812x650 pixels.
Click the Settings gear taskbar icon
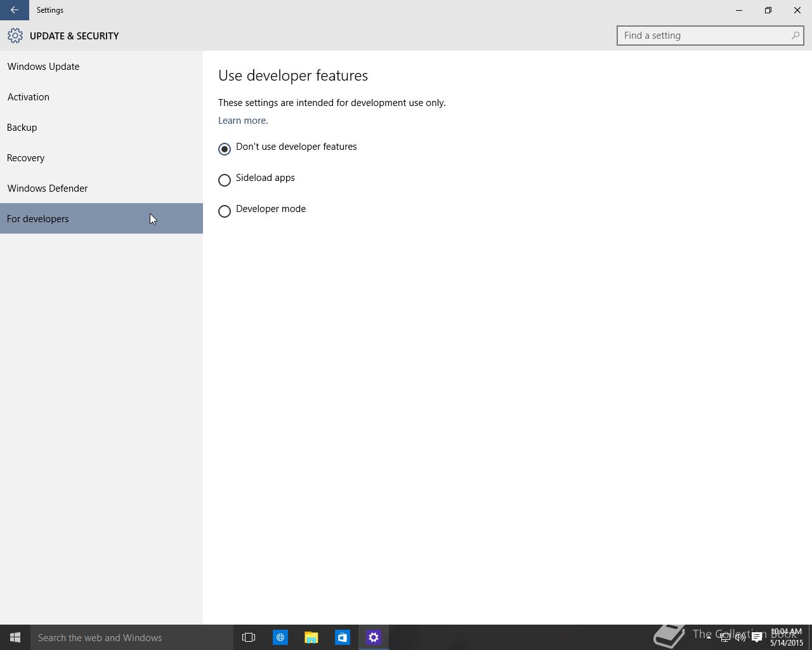(x=373, y=637)
